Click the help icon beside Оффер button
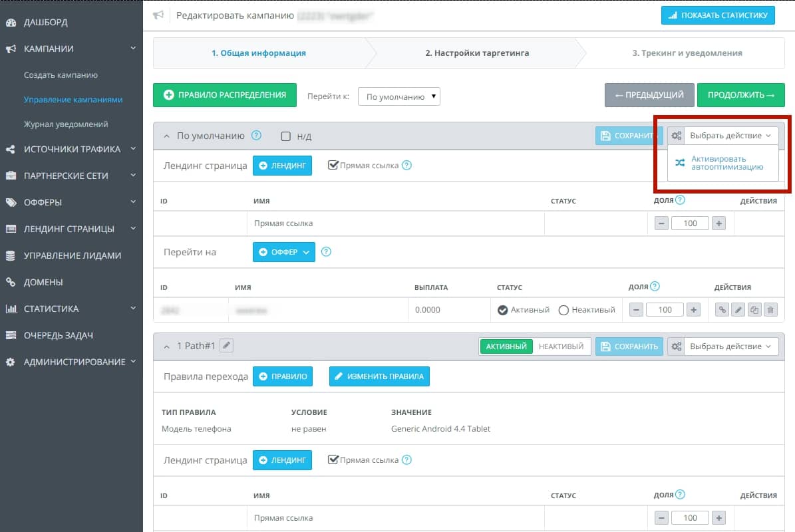Viewport: 795px width, 532px height. (326, 252)
